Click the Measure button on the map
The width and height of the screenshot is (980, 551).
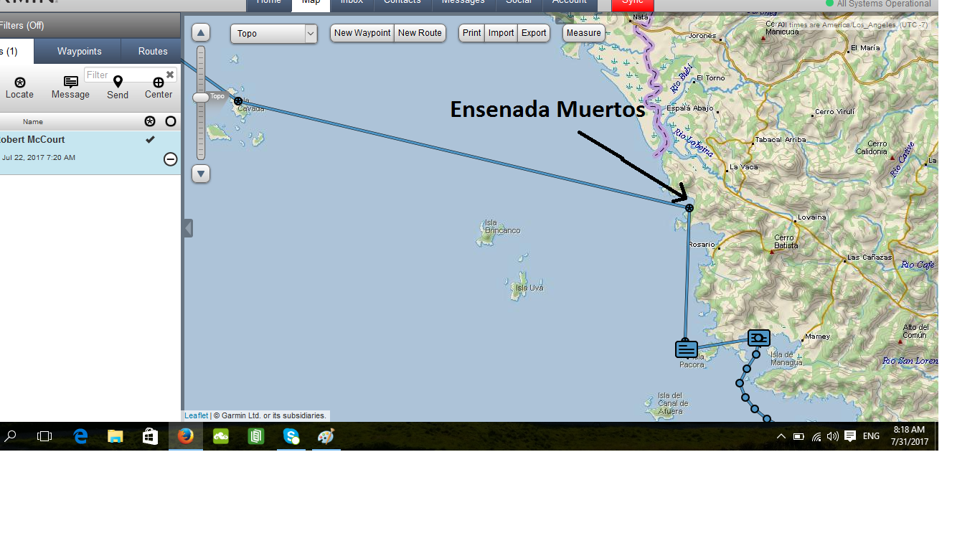583,32
